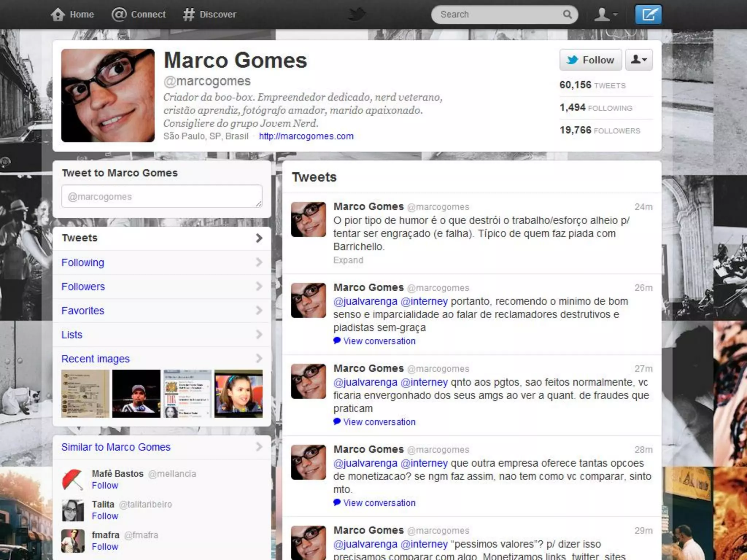Open the recent image of the smiling girl
The image size is (747, 560).
click(x=238, y=394)
